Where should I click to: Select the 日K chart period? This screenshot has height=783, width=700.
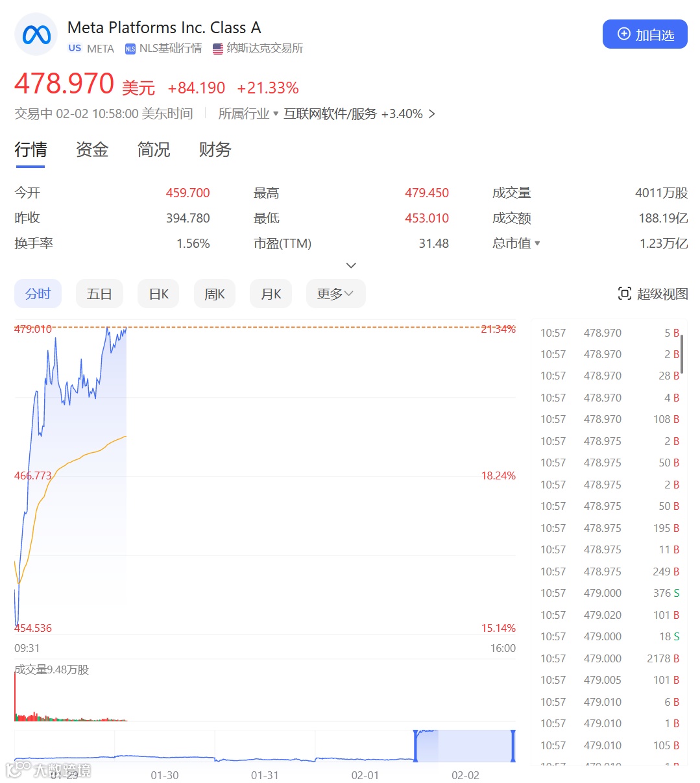158,294
